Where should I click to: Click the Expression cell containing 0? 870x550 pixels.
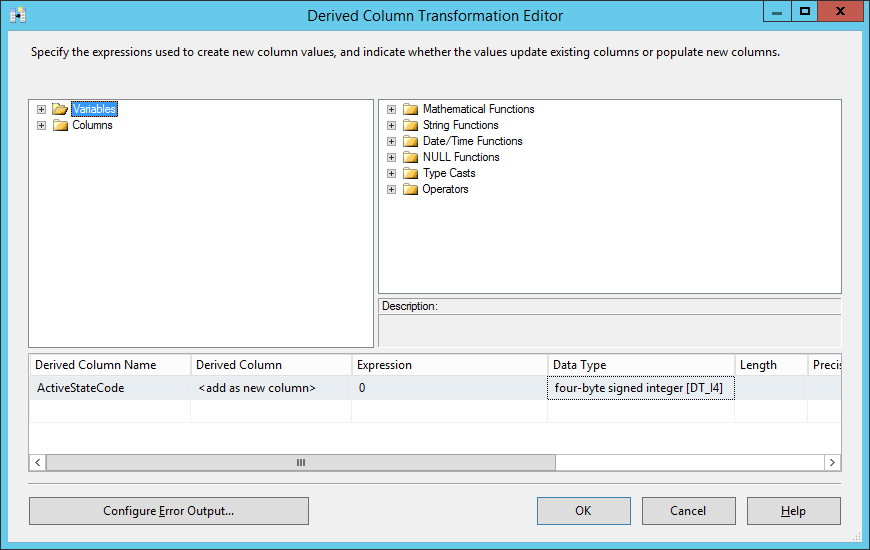[449, 388]
